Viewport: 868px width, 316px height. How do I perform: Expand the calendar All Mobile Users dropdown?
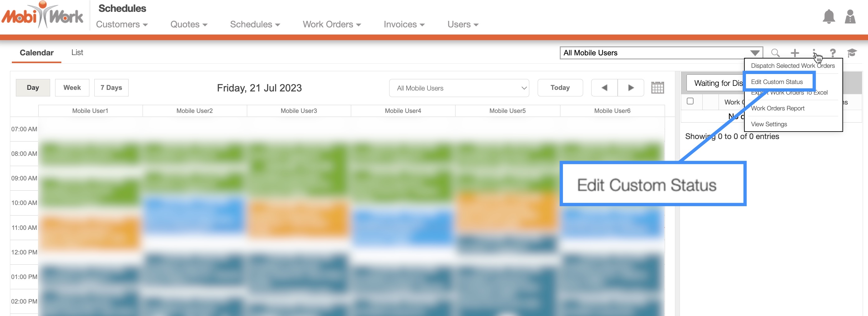click(459, 88)
